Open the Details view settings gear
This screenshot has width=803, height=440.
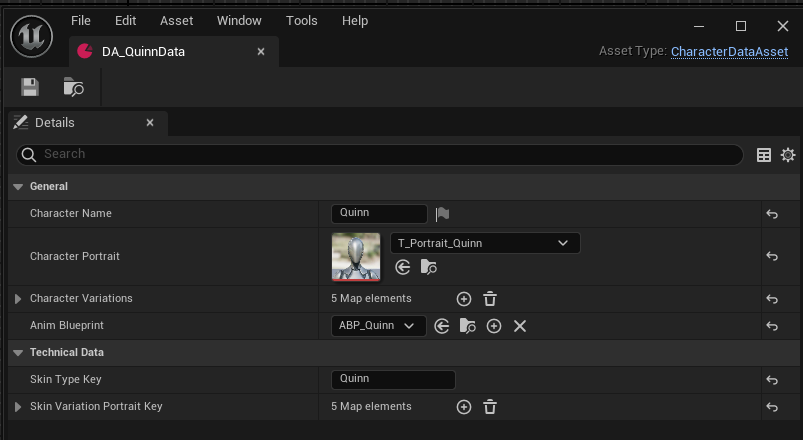click(x=788, y=155)
